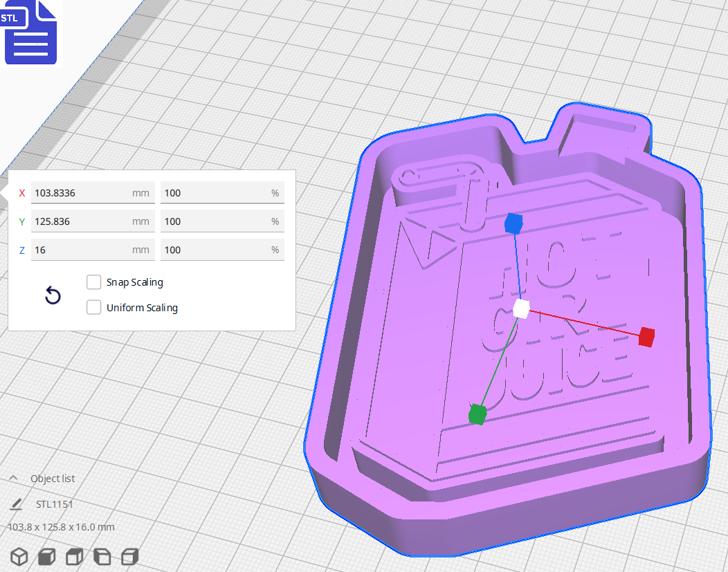The width and height of the screenshot is (728, 572).
Task: Switch to the top view cube icon
Action: tap(74, 557)
